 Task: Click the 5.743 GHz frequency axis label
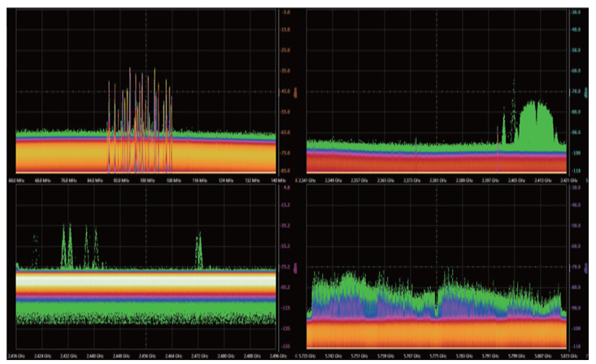tap(333, 356)
